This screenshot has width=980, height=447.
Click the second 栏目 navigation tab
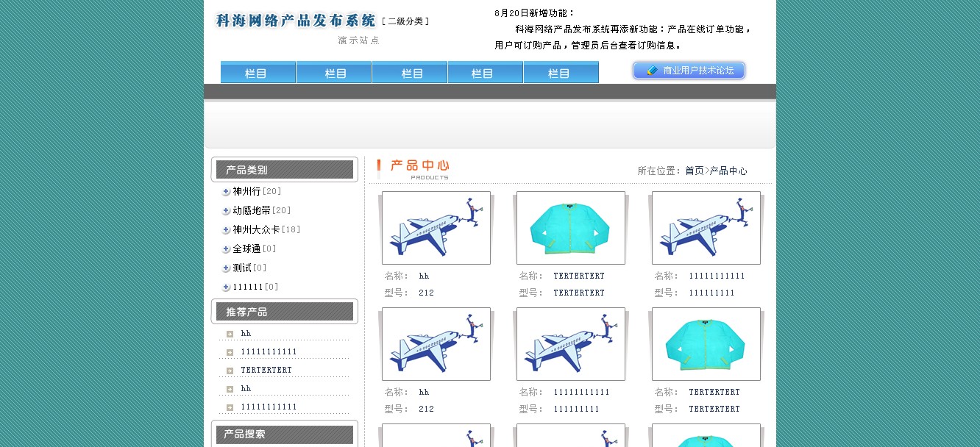[334, 72]
